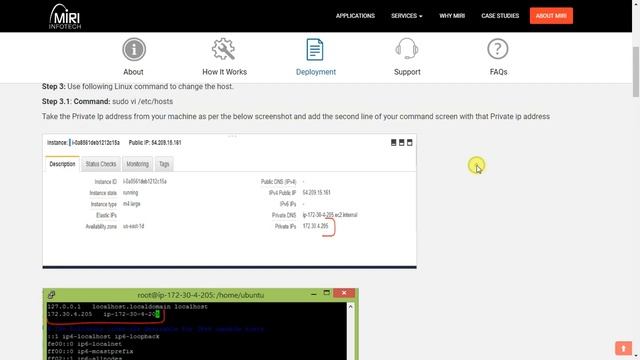Click the instance details screenshot image

pyautogui.click(x=229, y=201)
